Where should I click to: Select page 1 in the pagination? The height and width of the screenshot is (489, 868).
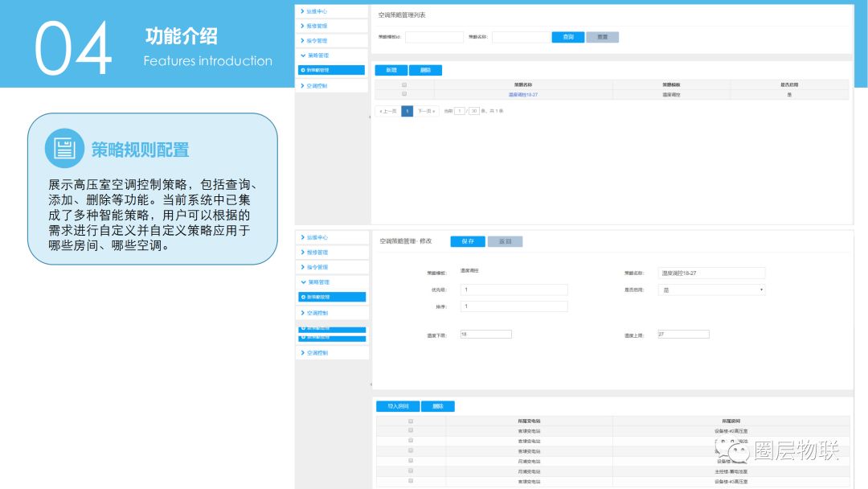407,111
